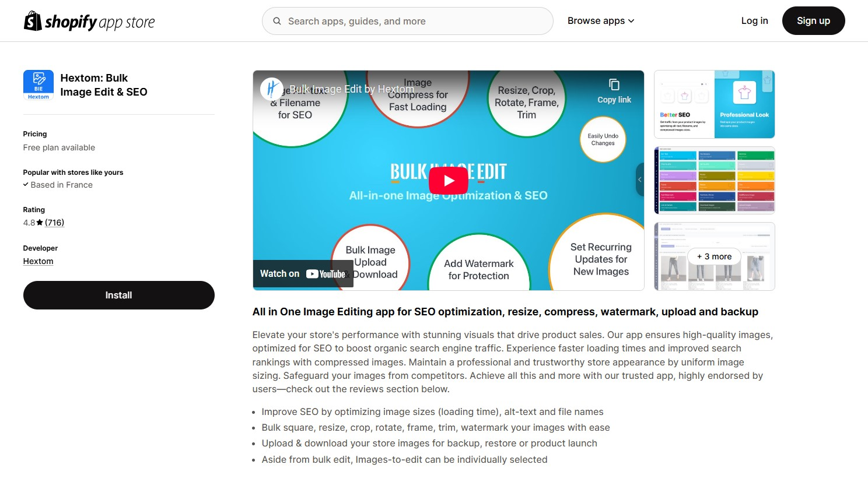868x482 pixels.
Task: Click the 'Aside from bulk edit' bullet
Action: pos(405,459)
